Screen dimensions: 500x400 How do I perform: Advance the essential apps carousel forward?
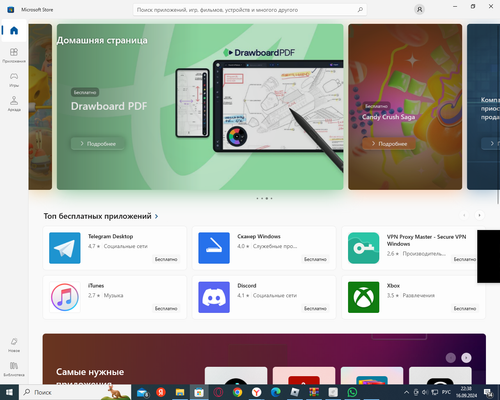tap(466, 358)
